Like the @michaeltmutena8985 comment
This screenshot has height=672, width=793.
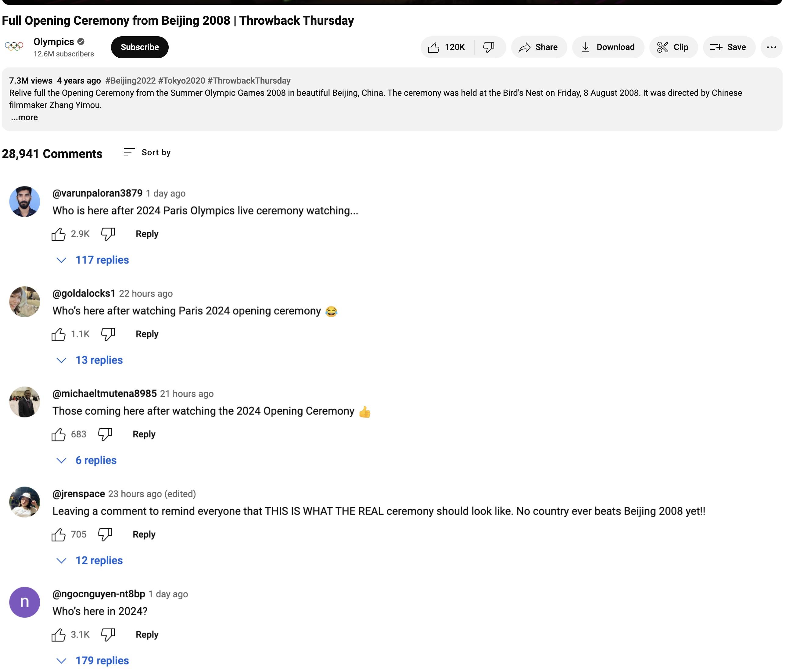(x=58, y=434)
